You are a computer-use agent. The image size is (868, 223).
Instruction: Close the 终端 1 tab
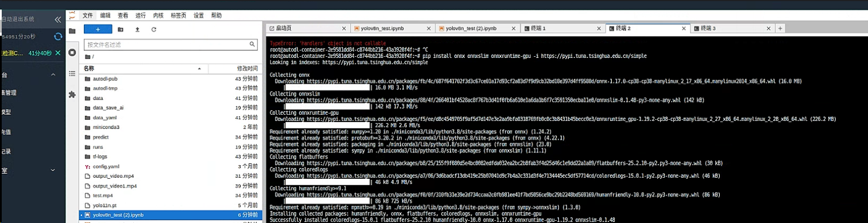(598, 28)
